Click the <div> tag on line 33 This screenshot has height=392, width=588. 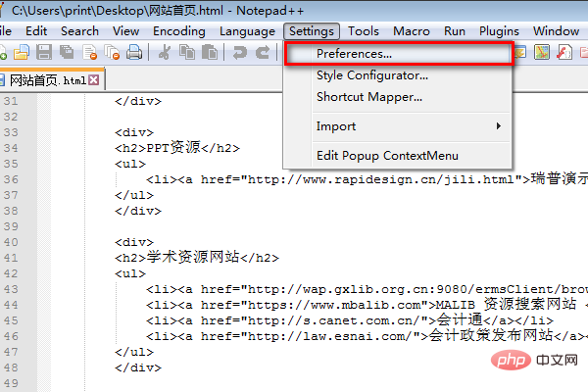(134, 132)
